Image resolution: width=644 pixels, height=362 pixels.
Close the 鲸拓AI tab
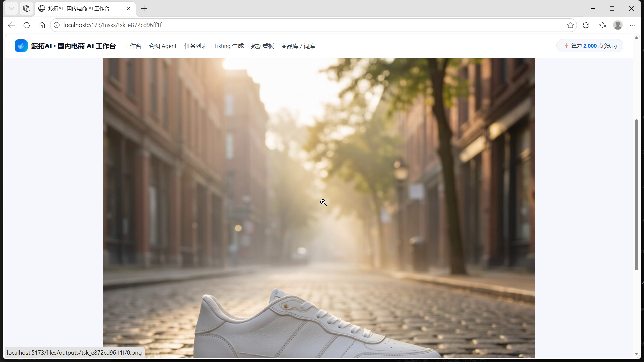click(x=129, y=9)
